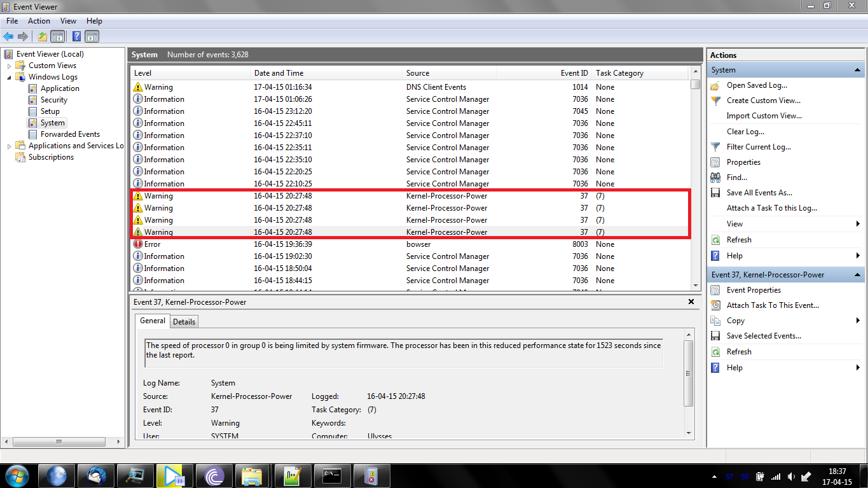The height and width of the screenshot is (488, 868).
Task: Click Attach Task To This Event
Action: pos(773,305)
